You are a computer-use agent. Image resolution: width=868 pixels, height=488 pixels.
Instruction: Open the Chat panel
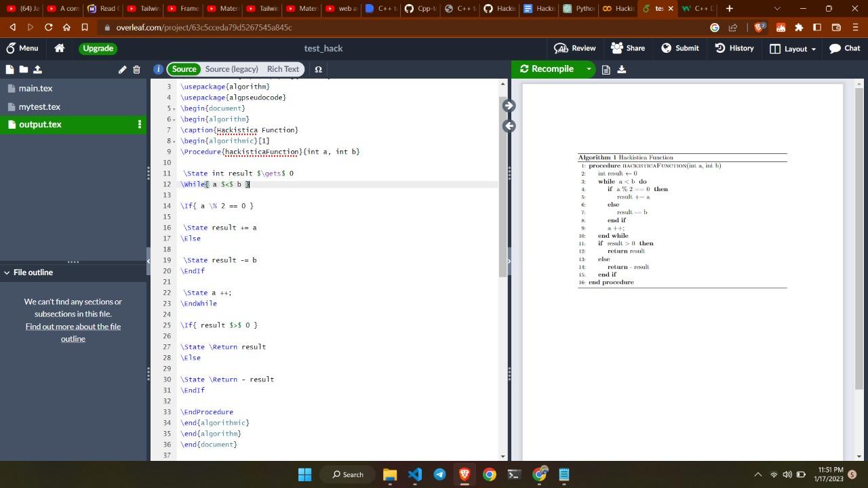point(845,48)
